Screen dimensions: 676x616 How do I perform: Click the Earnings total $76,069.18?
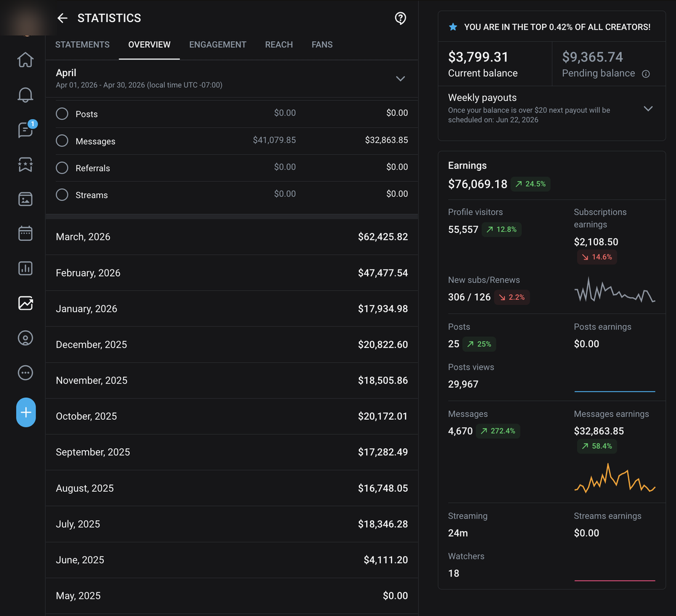(x=478, y=184)
